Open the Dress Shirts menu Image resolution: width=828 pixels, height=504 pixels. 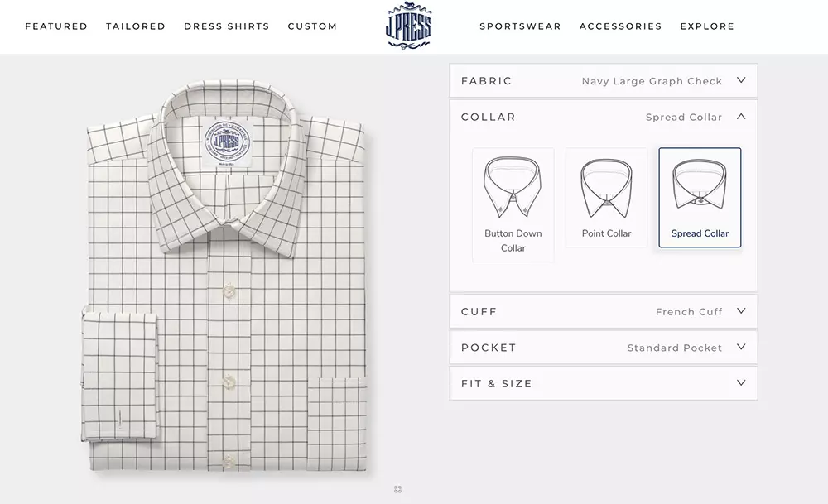227,26
